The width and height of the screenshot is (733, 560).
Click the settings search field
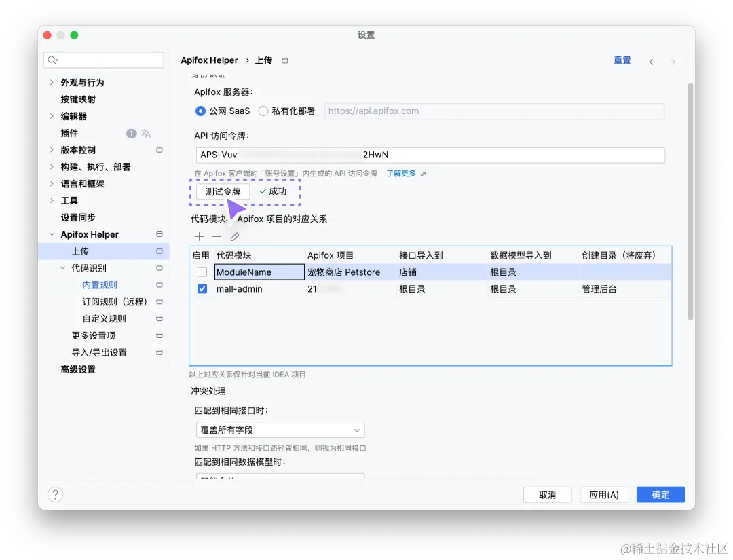(x=104, y=60)
